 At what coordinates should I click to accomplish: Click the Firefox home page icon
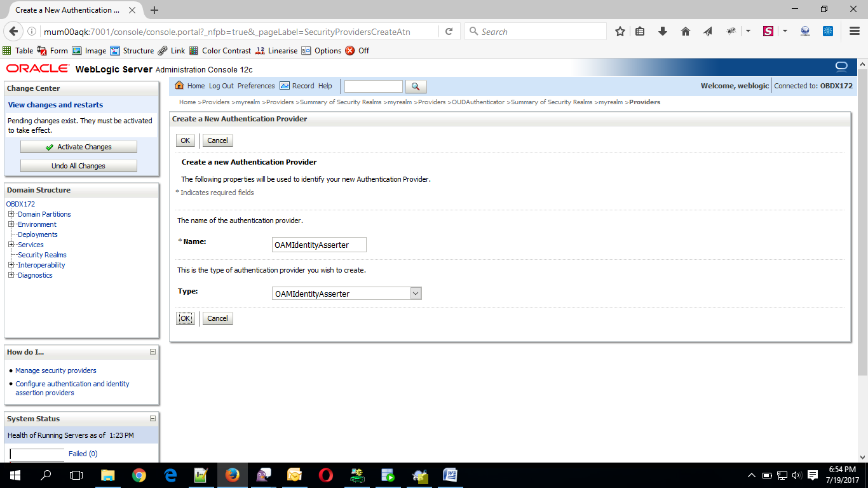tap(685, 31)
